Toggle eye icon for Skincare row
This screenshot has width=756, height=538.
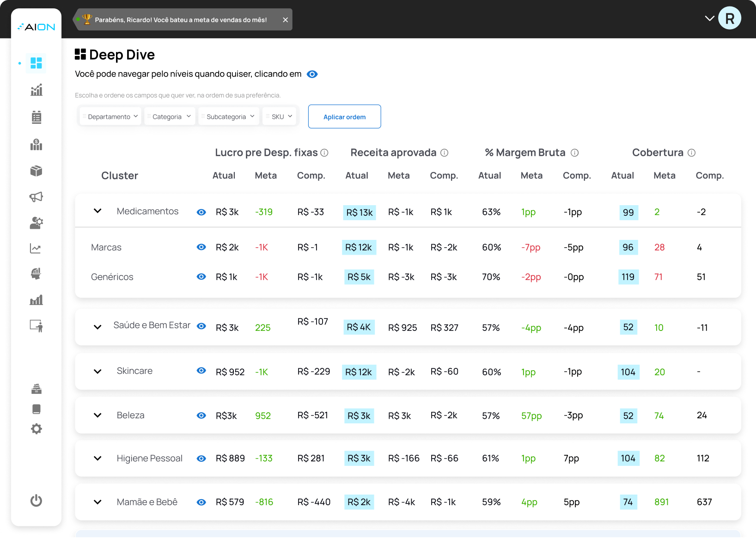(x=201, y=371)
